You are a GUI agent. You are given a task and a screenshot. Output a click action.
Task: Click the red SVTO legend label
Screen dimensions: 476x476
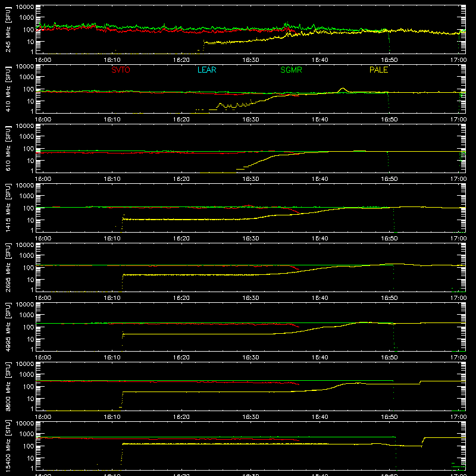tap(121, 70)
